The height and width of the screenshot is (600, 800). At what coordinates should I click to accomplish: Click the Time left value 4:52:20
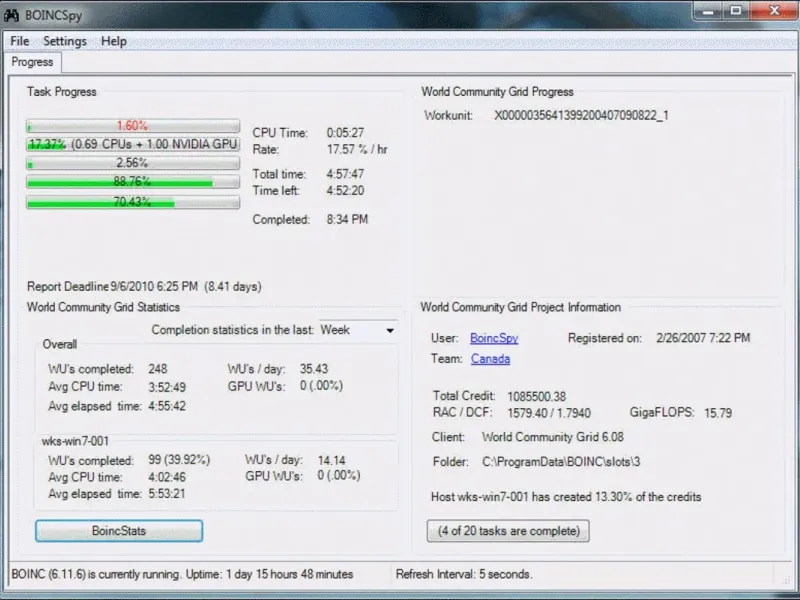[345, 191]
